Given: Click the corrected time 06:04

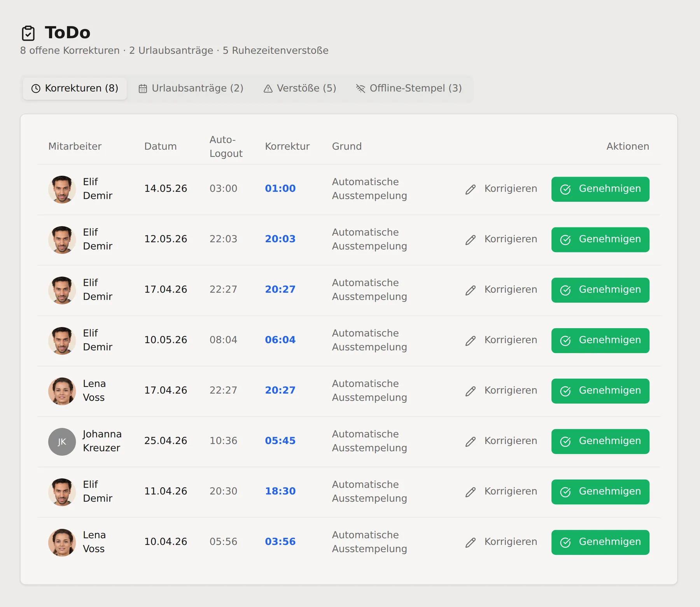Looking at the screenshot, I should click(x=280, y=340).
